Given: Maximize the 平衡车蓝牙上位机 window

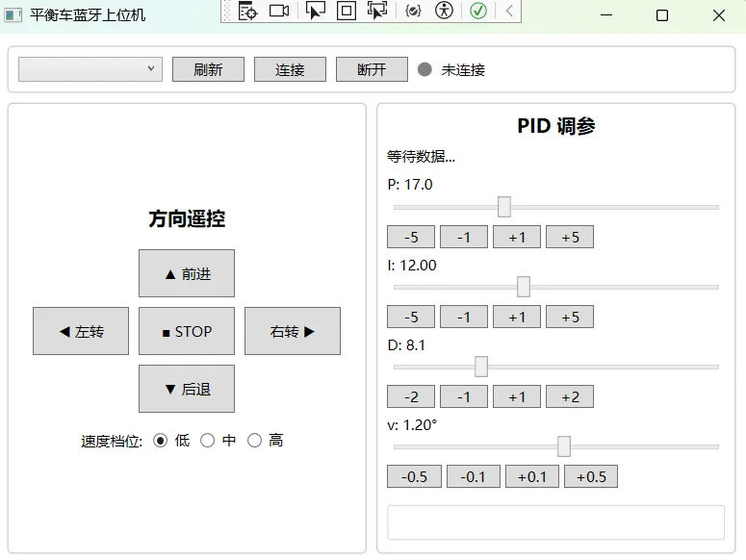Looking at the screenshot, I should click(662, 15).
